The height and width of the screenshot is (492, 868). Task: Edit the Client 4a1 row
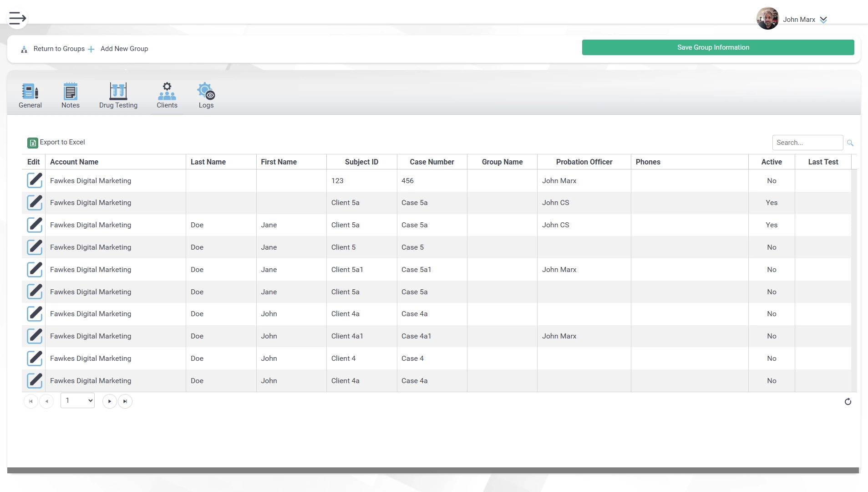coord(35,336)
